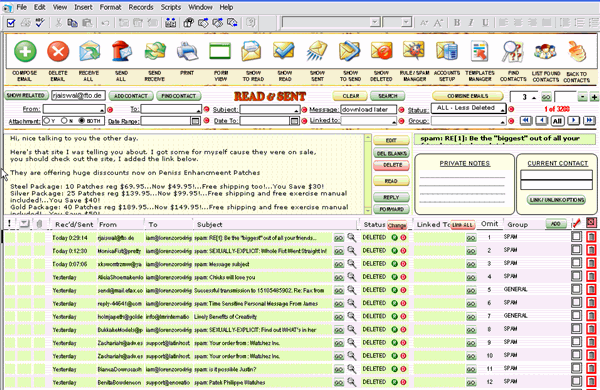The width and height of the screenshot is (600, 390).
Task: Open the Insert menu
Action: (x=83, y=7)
